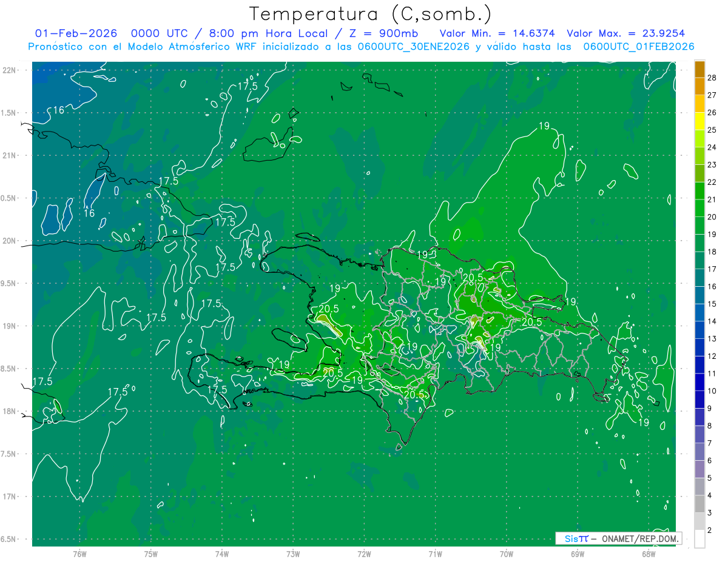Click the "4" label on the color scale

[710, 495]
